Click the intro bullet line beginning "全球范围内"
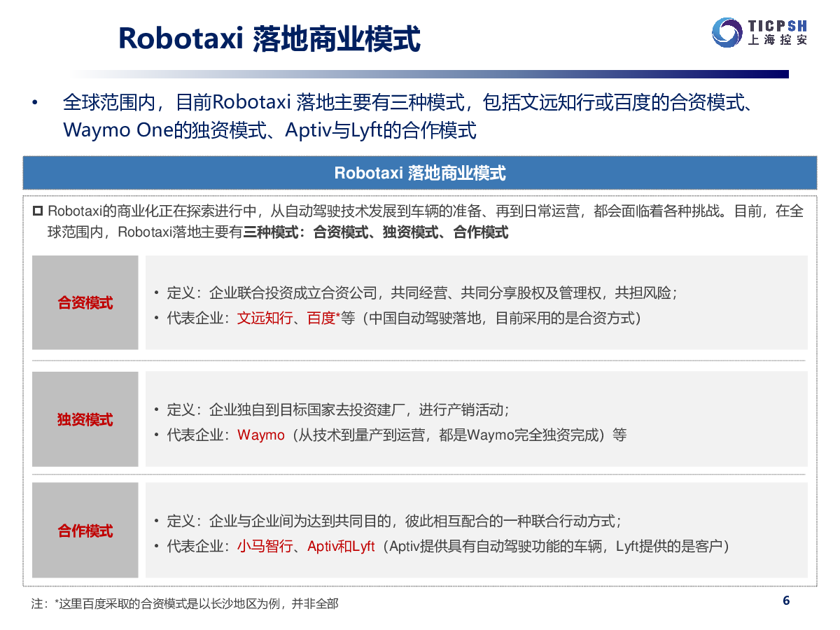The width and height of the screenshot is (840, 630). pyautogui.click(x=408, y=102)
